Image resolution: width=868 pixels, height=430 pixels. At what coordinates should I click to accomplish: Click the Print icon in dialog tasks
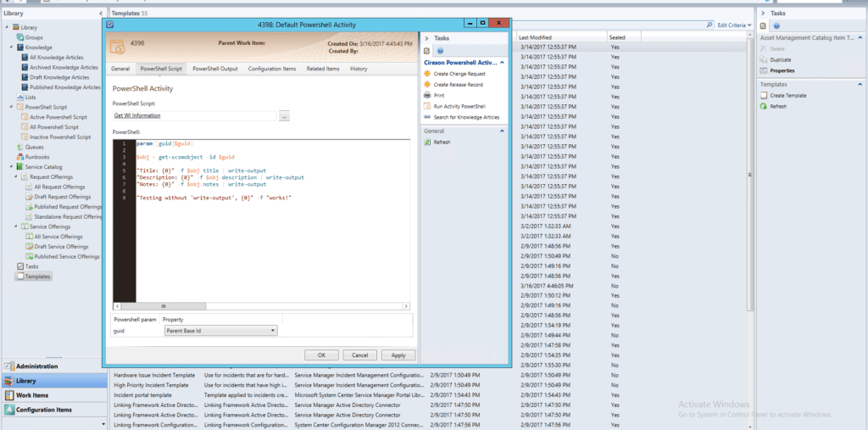coord(427,95)
